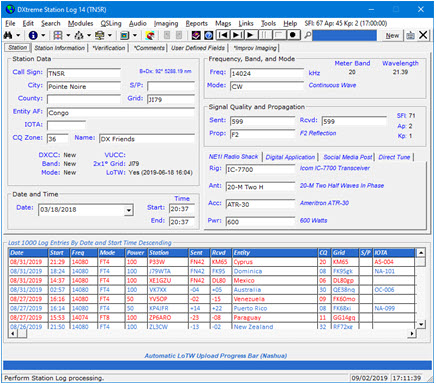Image resolution: width=436 pixels, height=386 pixels.
Task: Expand the imaging icon dropdown arrow
Action: pyautogui.click(x=135, y=35)
